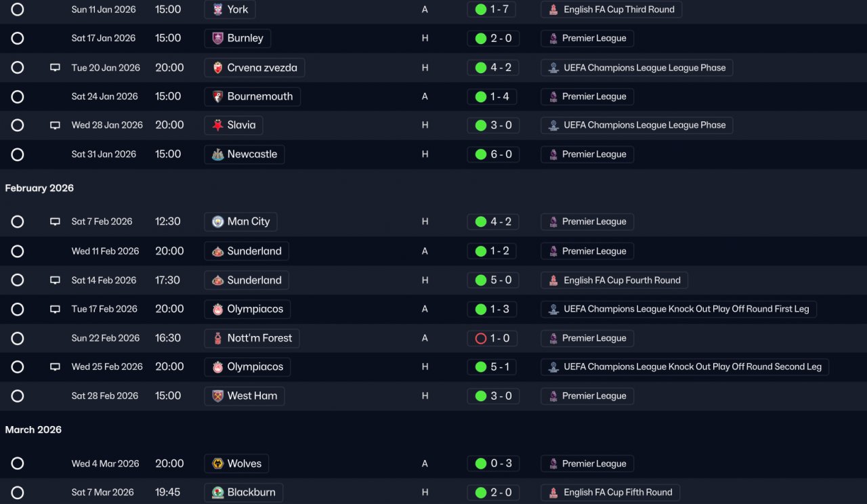Click the Premier League logo on Newcastle row

553,154
